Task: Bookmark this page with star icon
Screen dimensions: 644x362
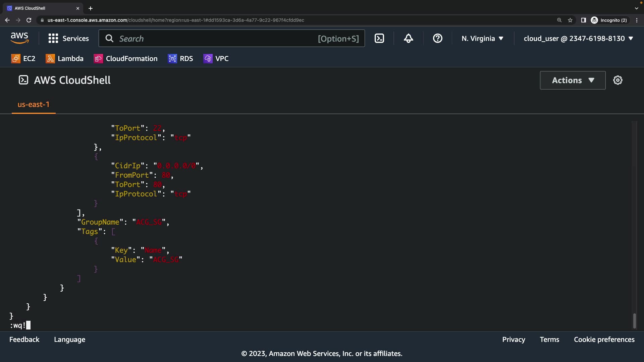Action: 570,20
